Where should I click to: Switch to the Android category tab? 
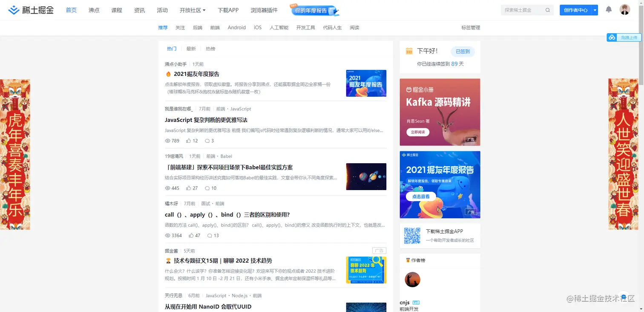click(237, 28)
